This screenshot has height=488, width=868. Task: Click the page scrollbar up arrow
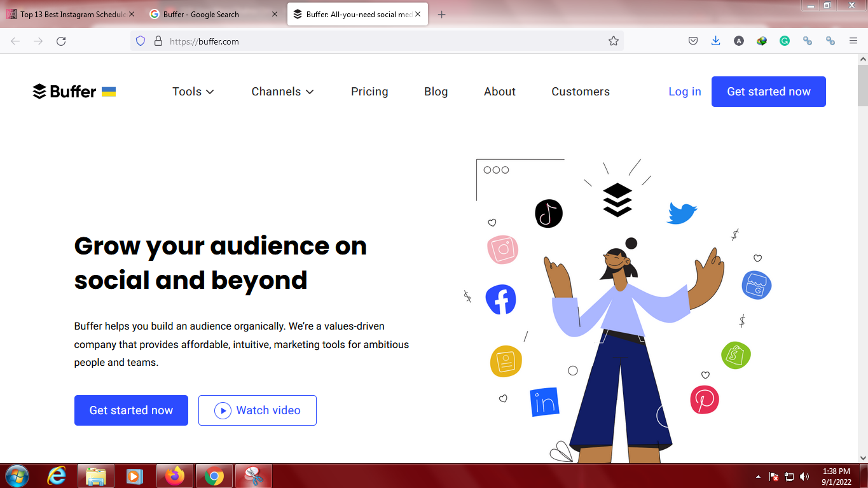point(863,59)
